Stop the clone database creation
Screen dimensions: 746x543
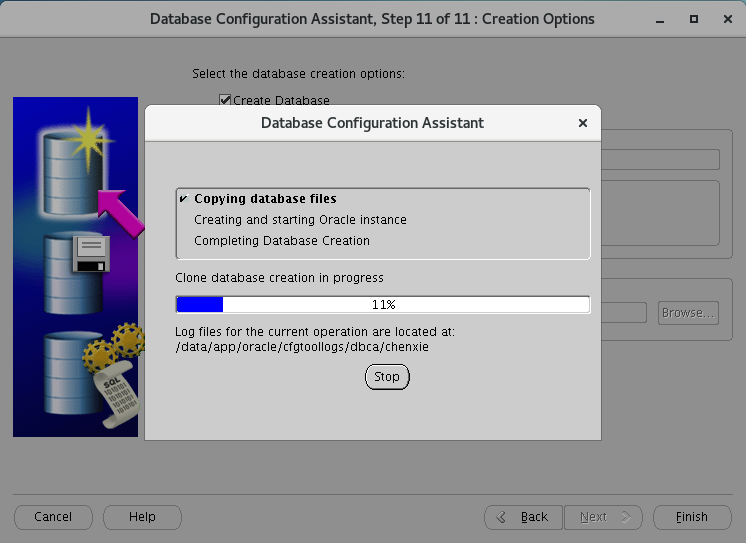coord(387,377)
